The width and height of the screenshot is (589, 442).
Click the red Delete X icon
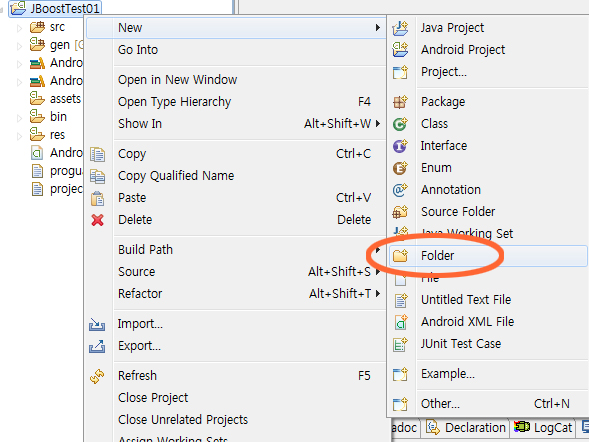pos(97,220)
